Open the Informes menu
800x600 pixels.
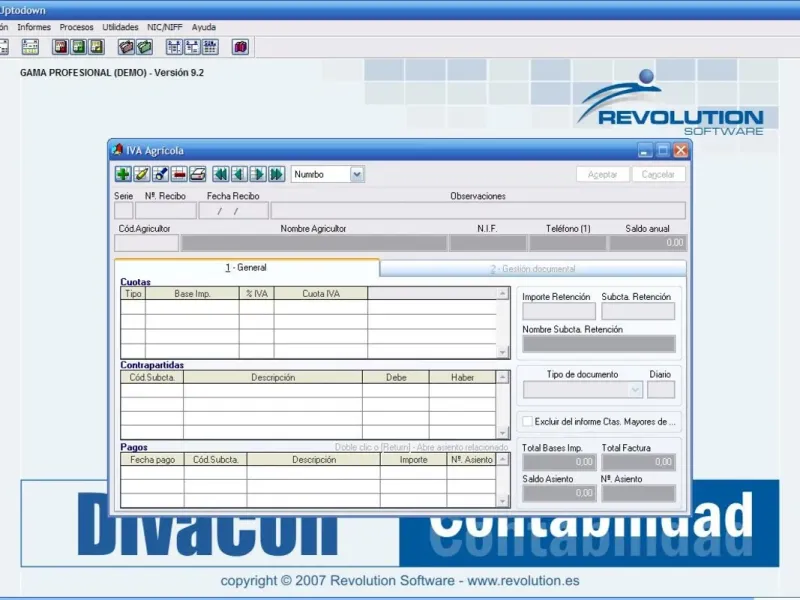pos(34,27)
